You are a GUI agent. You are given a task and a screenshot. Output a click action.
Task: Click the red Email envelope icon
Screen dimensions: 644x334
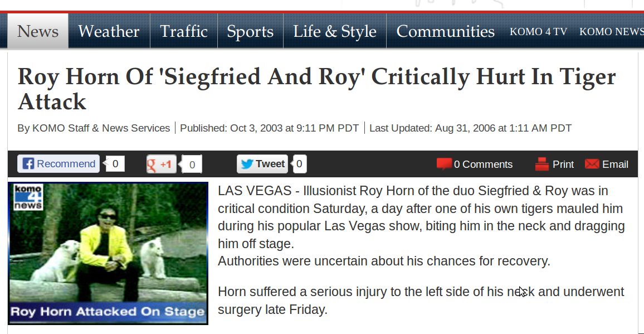592,164
